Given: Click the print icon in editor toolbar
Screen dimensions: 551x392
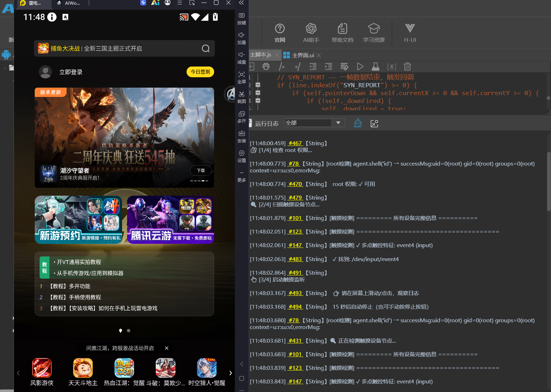Looking at the screenshot, I should (x=266, y=67).
